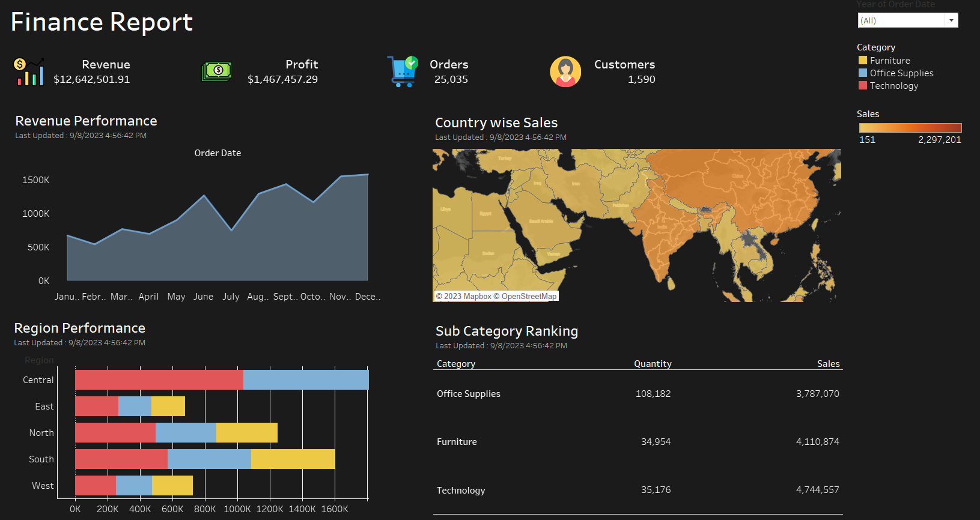Click the Customers count 1,590
The image size is (980, 520).
pos(641,79)
